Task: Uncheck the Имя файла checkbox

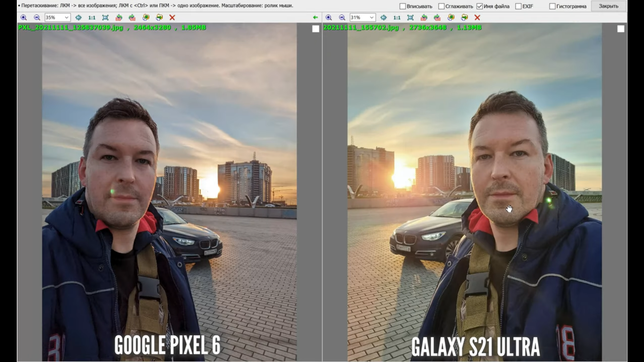Action: [x=480, y=6]
